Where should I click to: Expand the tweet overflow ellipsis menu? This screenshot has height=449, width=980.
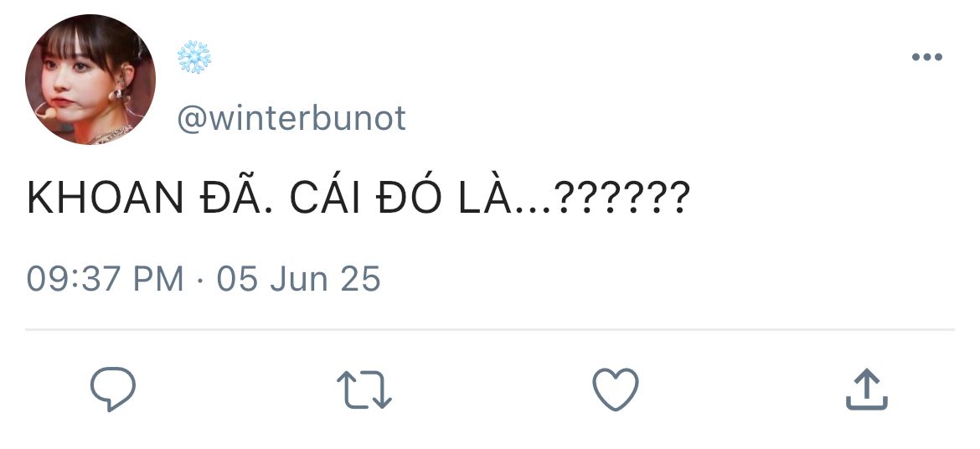(x=927, y=57)
